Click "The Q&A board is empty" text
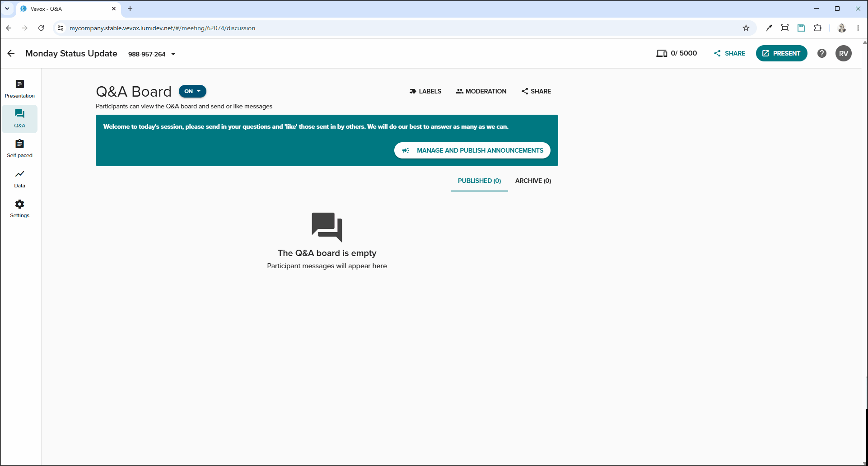Image resolution: width=868 pixels, height=466 pixels. [327, 253]
